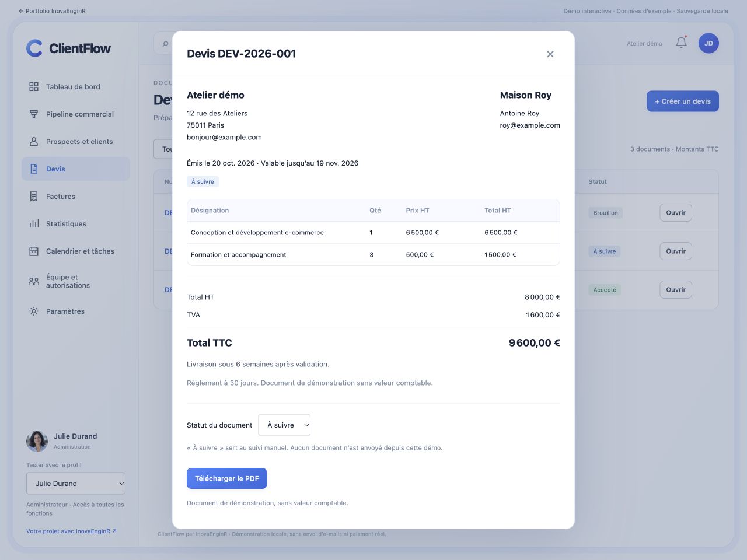Open Équipe et autorisations people icon

coord(34,281)
